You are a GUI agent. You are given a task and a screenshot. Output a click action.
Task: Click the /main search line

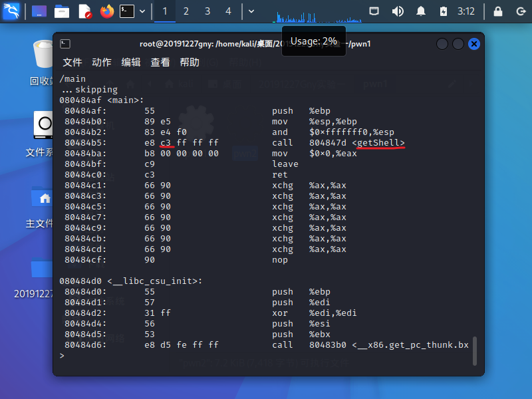click(x=72, y=79)
